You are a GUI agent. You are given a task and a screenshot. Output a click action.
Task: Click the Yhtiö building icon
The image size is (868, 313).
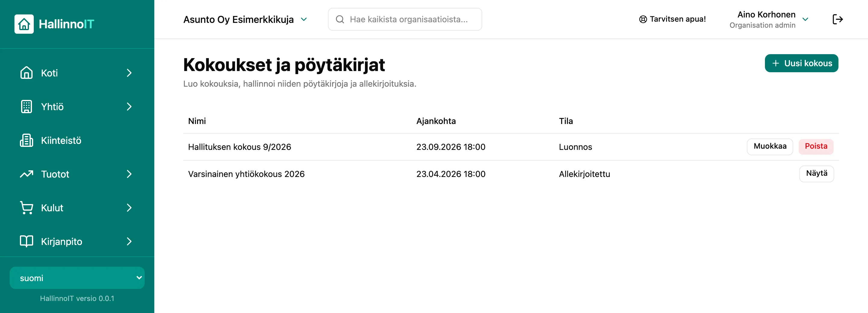point(26,106)
